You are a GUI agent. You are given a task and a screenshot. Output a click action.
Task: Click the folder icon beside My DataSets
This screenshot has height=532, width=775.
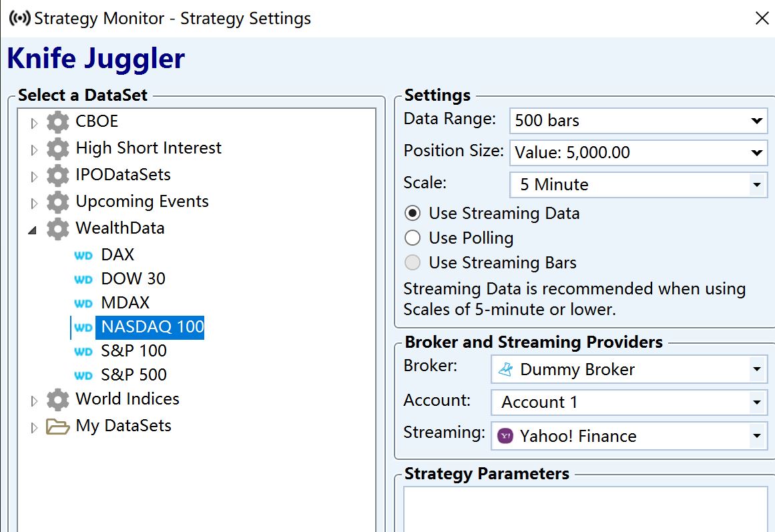pyautogui.click(x=58, y=426)
